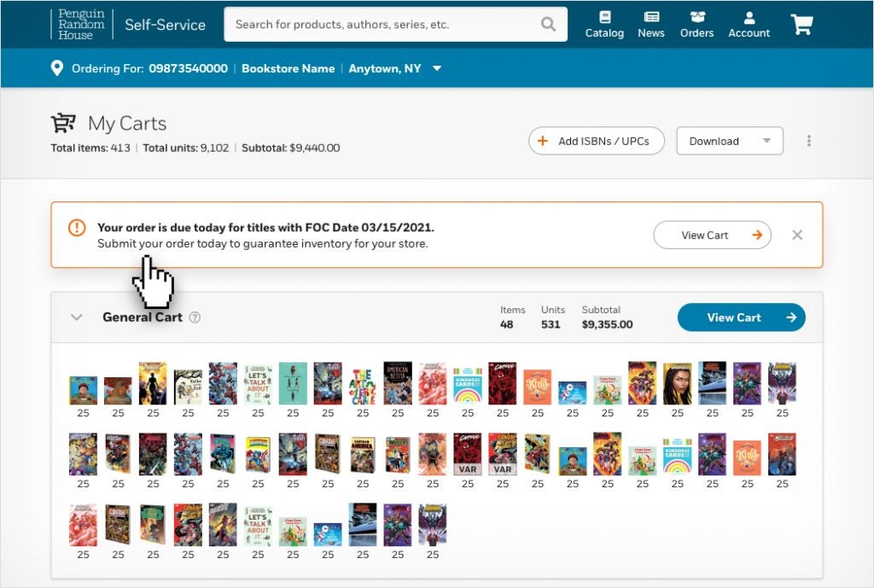The width and height of the screenshot is (874, 588).
Task: Open the shopping cart icon in header
Action: [801, 25]
